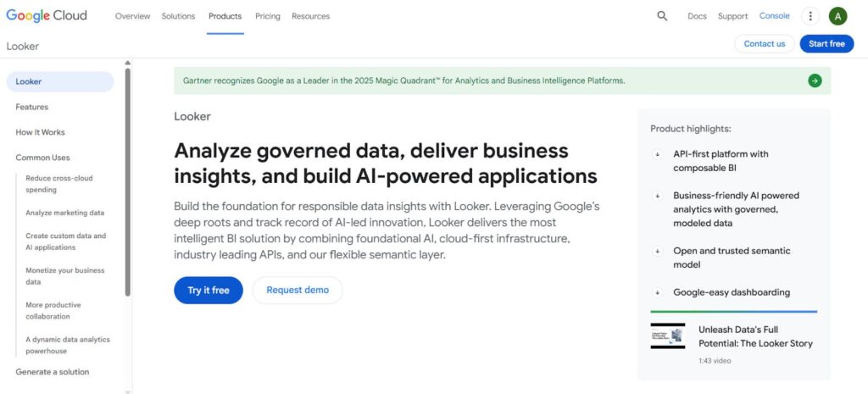Click arrow beside Open and trusted semantic model
The image size is (868, 394).
(x=658, y=251)
